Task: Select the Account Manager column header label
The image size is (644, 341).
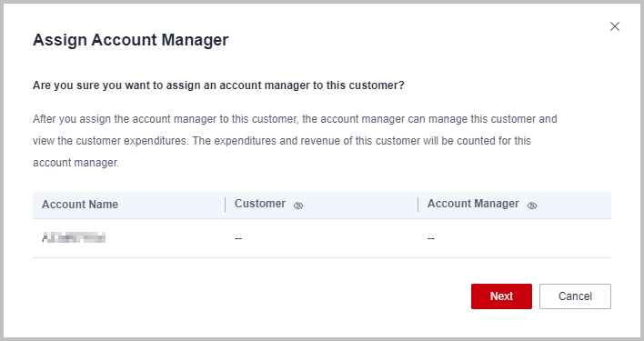Action: (473, 204)
